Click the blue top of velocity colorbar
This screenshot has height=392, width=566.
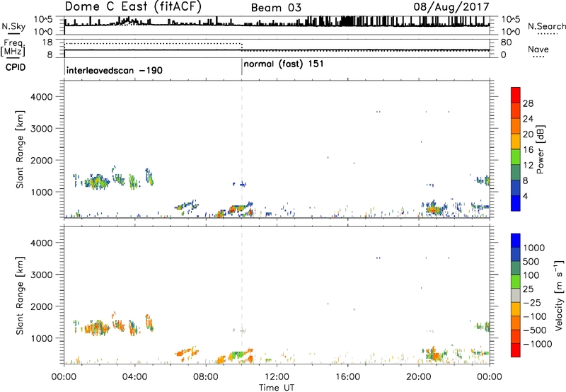516,241
